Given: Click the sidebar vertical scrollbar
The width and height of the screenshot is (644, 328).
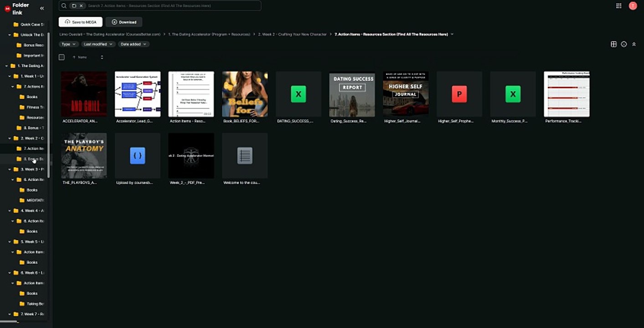Looking at the screenshot, I should (x=49, y=105).
